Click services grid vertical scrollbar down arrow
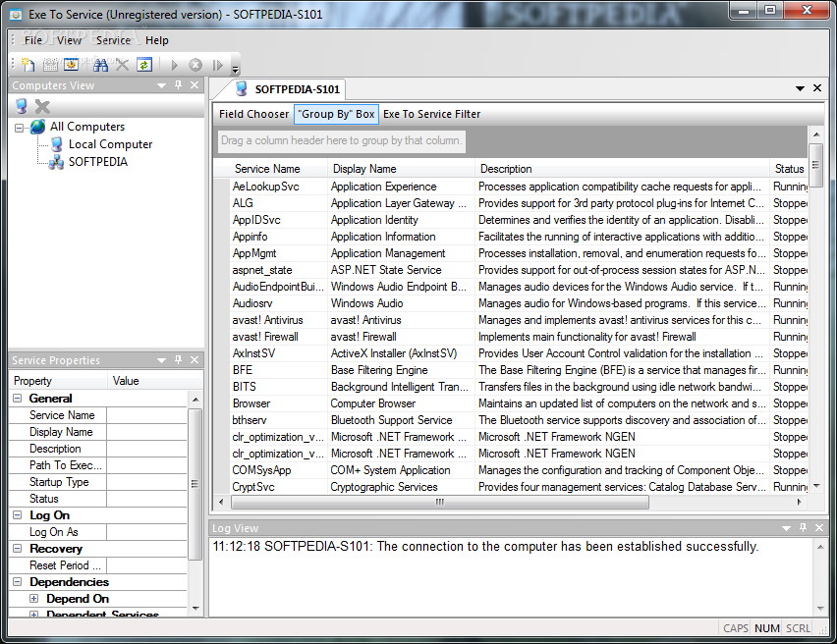This screenshot has height=644, width=837. (x=816, y=486)
